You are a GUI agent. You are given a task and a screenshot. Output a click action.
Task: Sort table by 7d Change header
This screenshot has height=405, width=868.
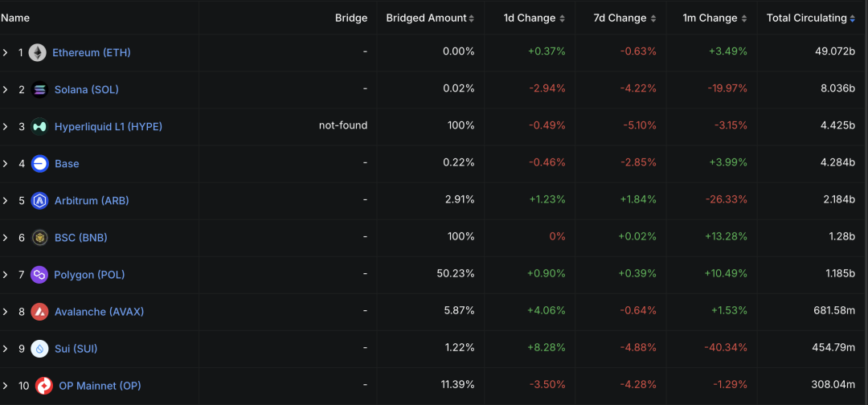coord(624,18)
